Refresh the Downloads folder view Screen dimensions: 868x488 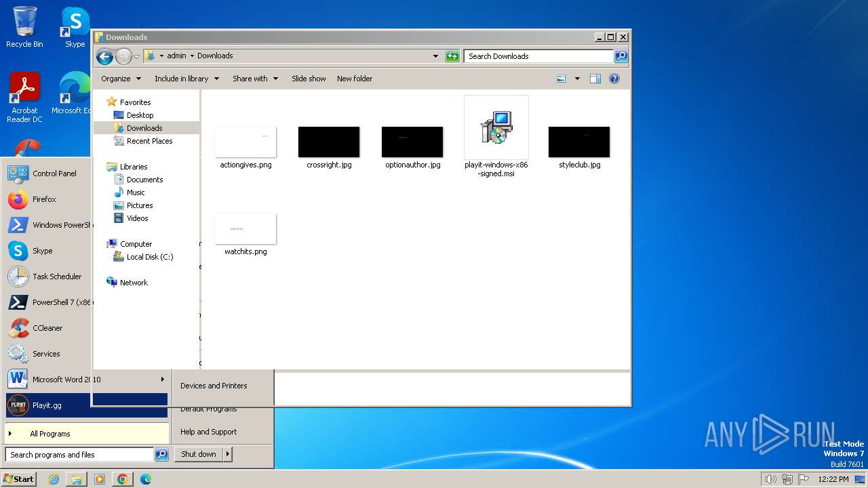452,56
